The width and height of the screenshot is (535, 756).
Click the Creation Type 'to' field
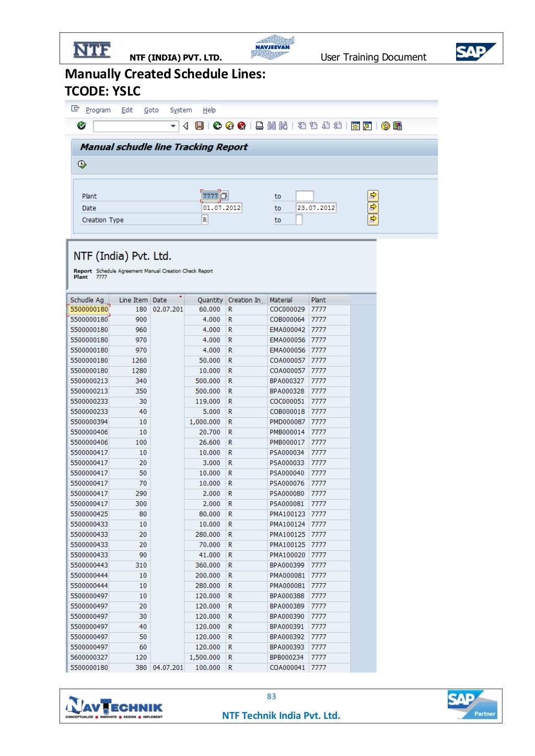299,220
